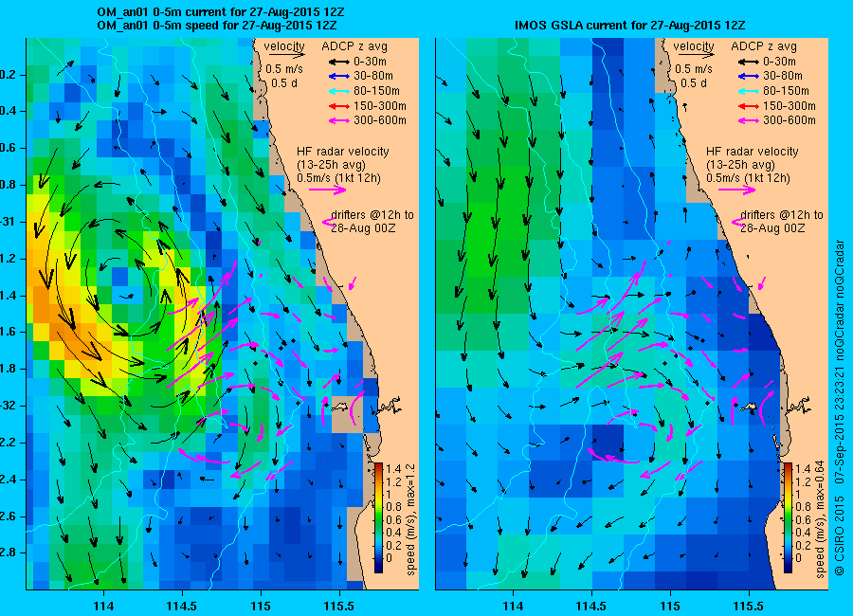
Task: Click the 'OM_an01 0-5m speed' title line
Action: click(216, 26)
